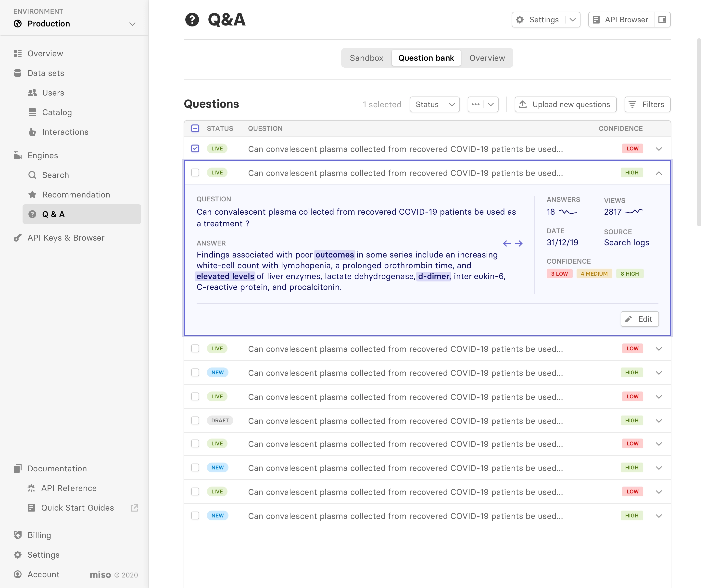Click the API Reference bug icon
This screenshot has height=588, width=706.
coord(31,488)
